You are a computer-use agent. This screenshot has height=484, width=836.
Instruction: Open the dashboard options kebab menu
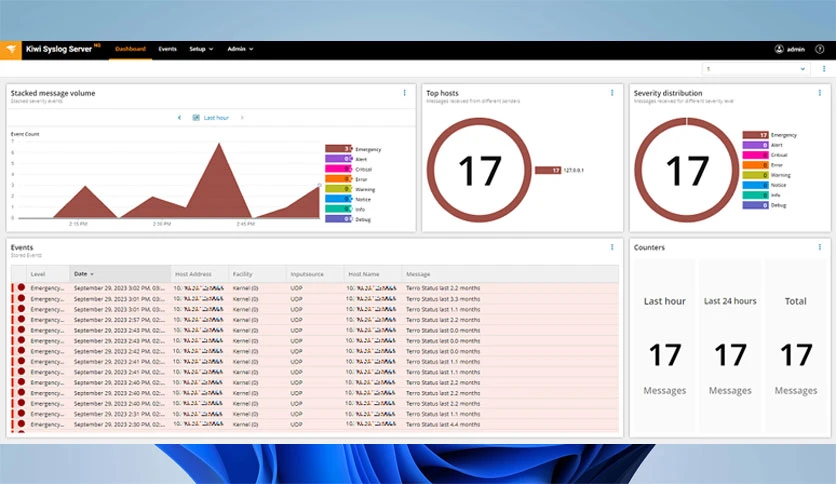[x=824, y=69]
